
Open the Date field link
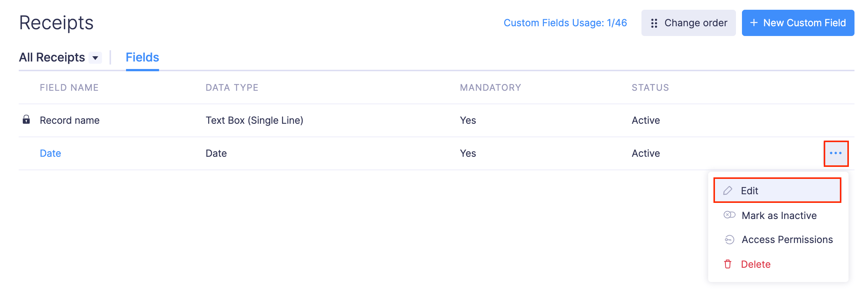coord(50,153)
